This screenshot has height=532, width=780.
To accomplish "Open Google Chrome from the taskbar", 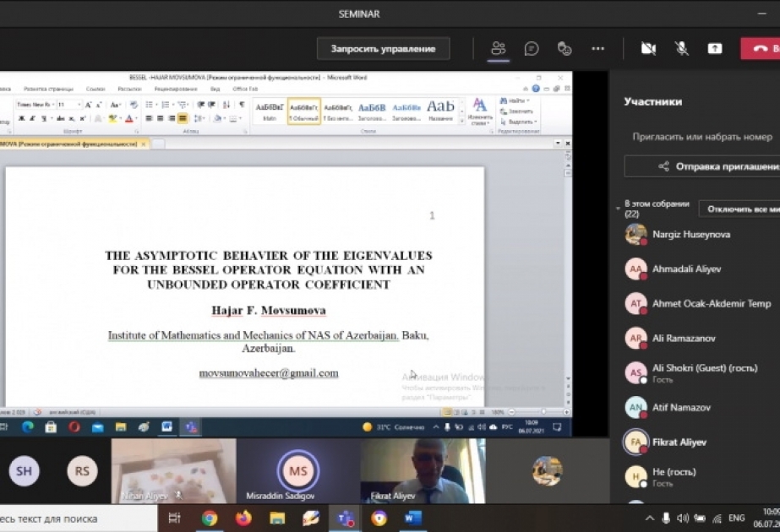I will tap(210, 518).
